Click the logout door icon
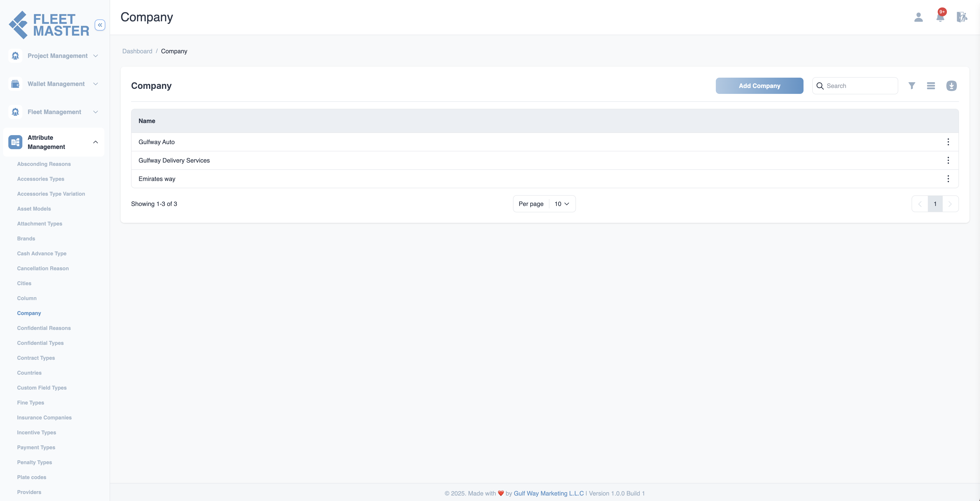Image resolution: width=980 pixels, height=501 pixels. click(x=962, y=17)
